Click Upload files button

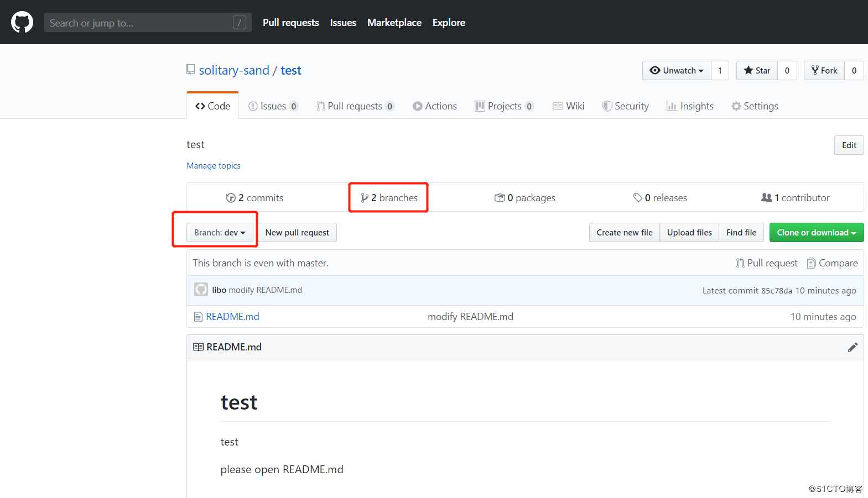pos(689,233)
